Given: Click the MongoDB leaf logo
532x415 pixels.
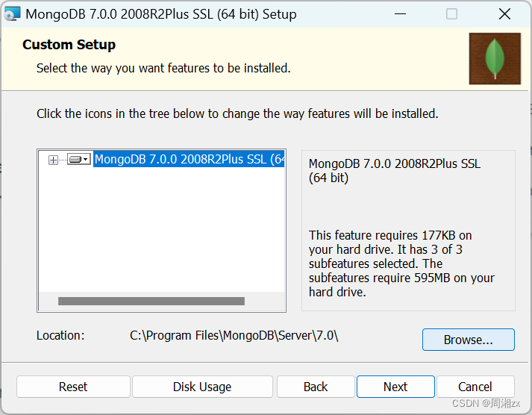Looking at the screenshot, I should pyautogui.click(x=495, y=59).
